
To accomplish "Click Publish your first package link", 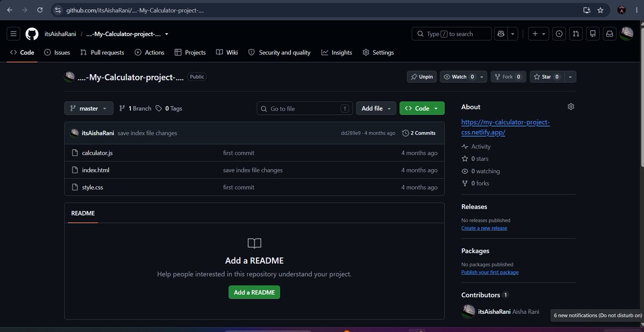I will point(490,272).
